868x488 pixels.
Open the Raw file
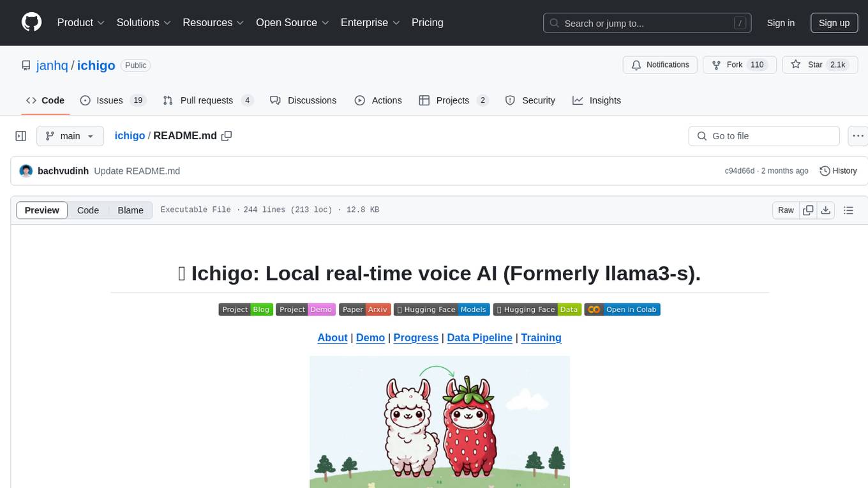pos(786,210)
